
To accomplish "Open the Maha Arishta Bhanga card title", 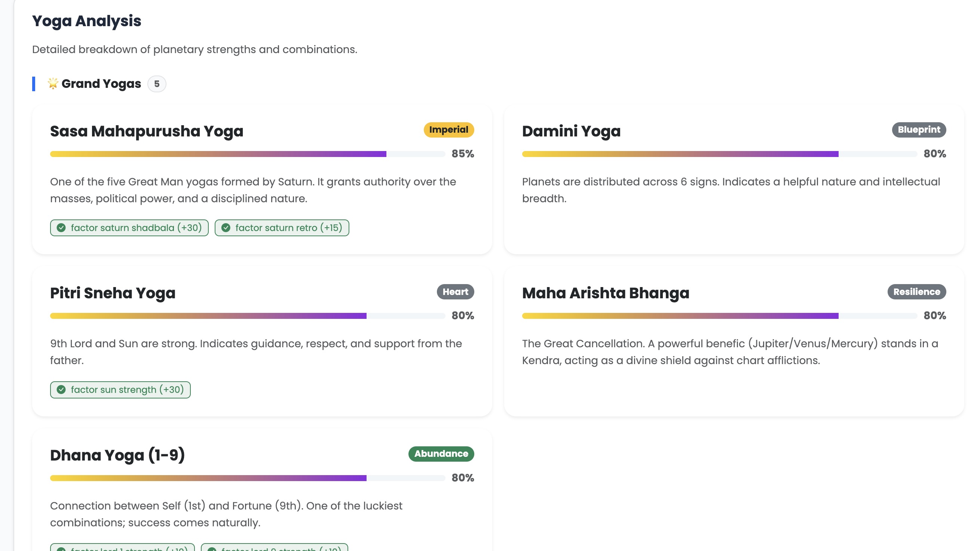I will 605,293.
